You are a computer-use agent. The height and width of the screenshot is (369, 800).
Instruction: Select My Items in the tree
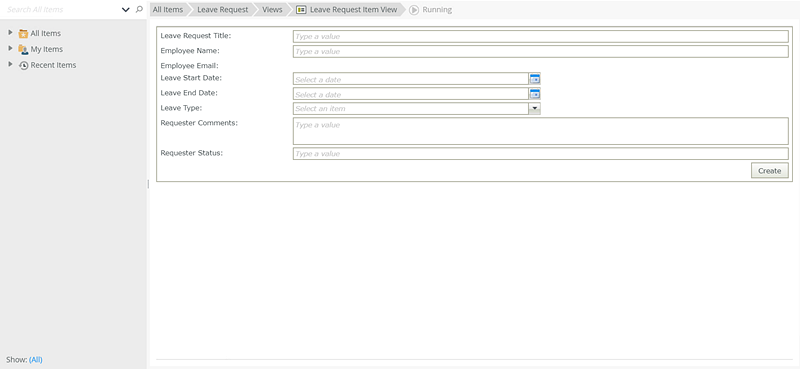click(46, 49)
